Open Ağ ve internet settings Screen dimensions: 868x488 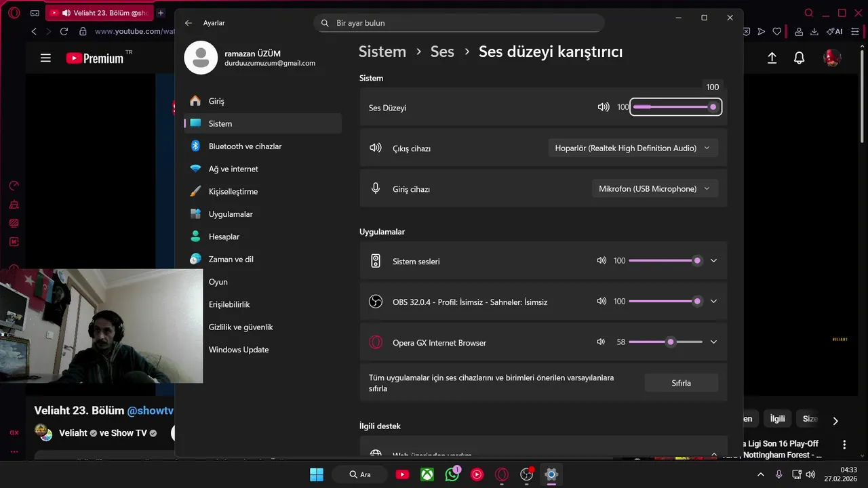(x=262, y=169)
